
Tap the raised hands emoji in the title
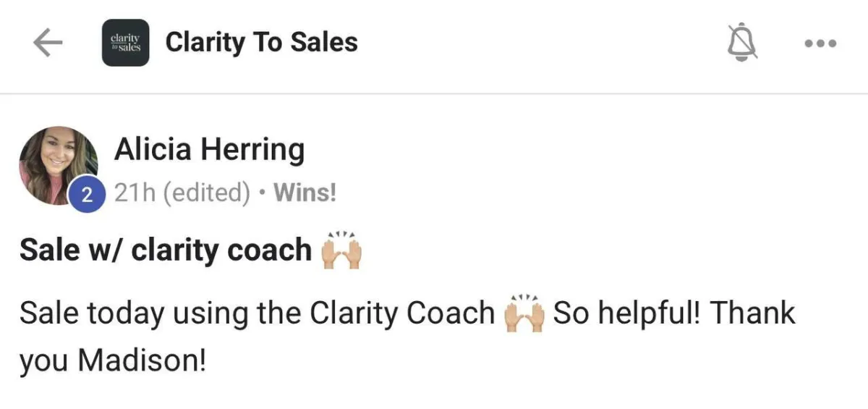(x=341, y=250)
